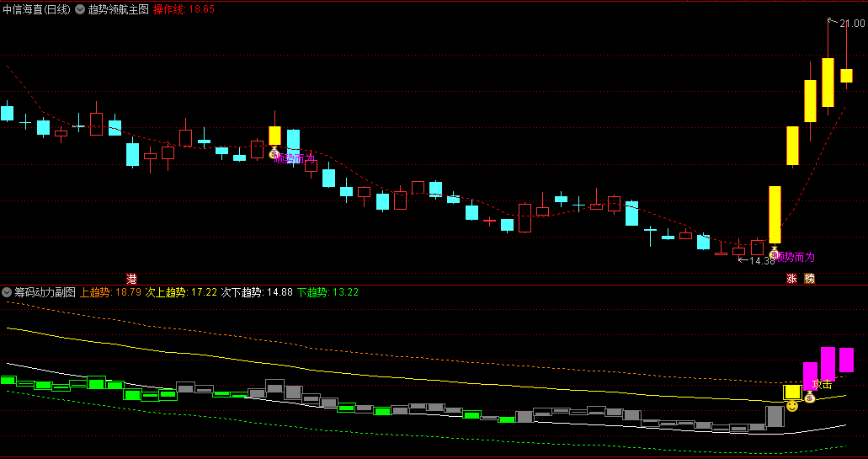Open the dropdown before 筹码动力副图
This screenshot has width=868, height=459.
[7, 292]
